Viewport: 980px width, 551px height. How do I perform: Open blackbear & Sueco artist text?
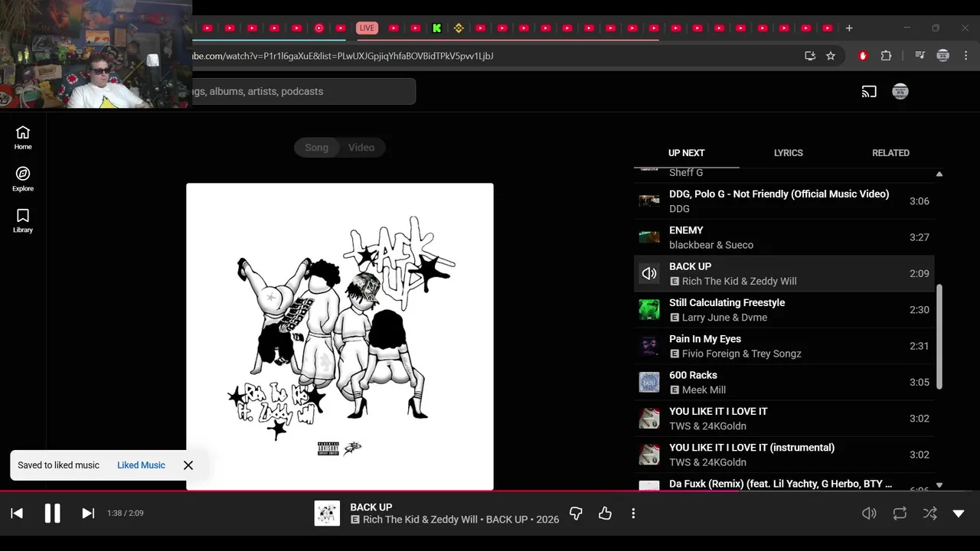711,245
